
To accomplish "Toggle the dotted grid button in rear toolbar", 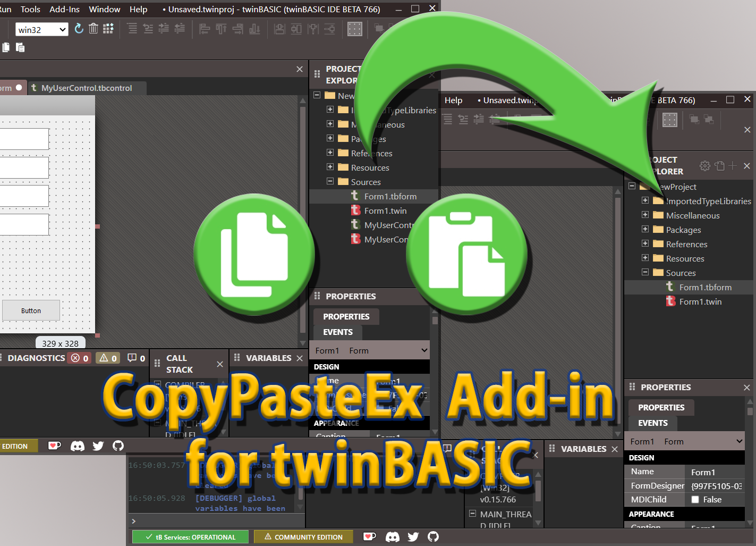I will (355, 29).
